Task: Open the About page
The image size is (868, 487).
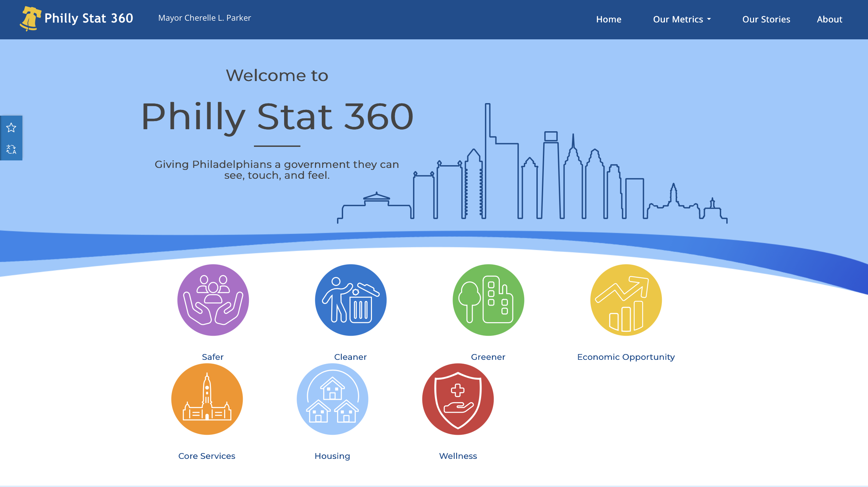Action: click(x=829, y=19)
